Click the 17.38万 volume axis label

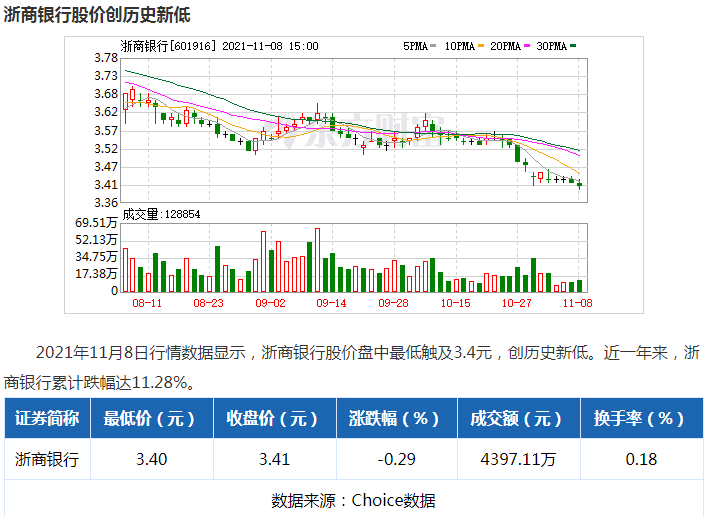[x=96, y=274]
